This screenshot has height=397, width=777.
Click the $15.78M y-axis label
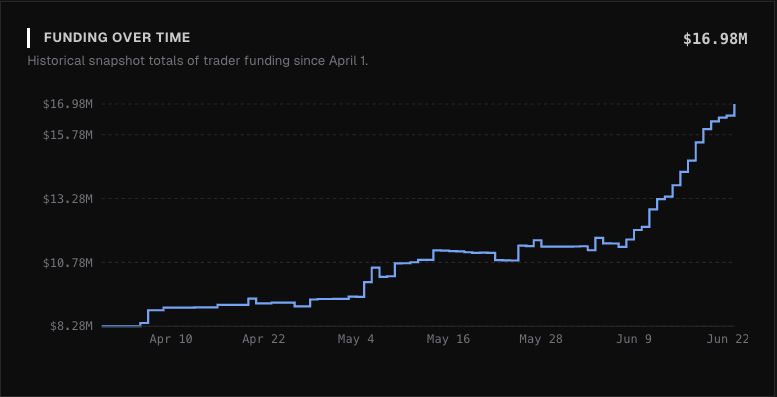pyautogui.click(x=68, y=134)
